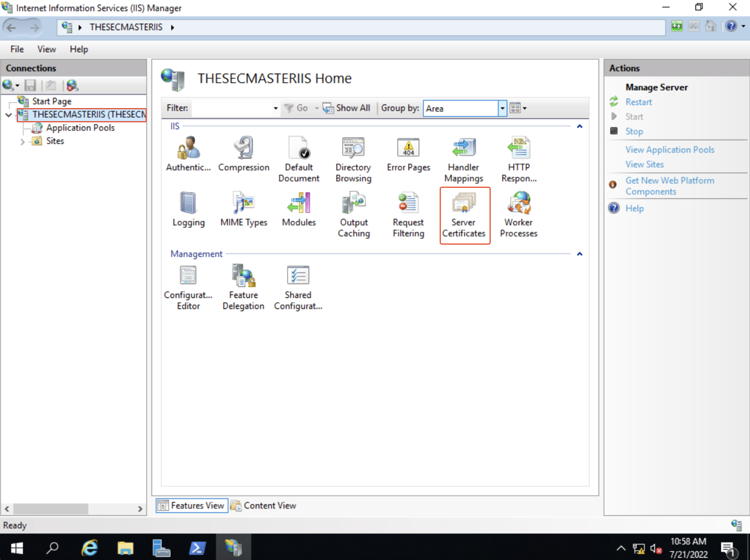Open Internet Explorer from the taskbar

click(90, 548)
